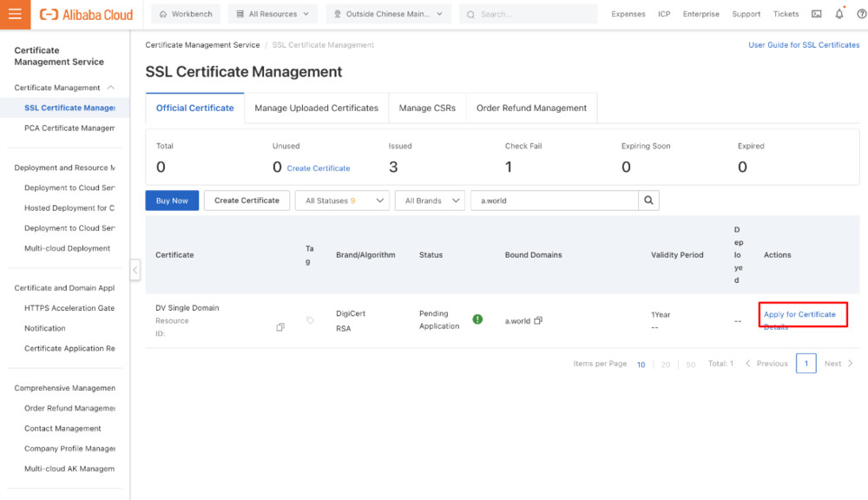The image size is (868, 500).
Task: Copy the a.world bound domain
Action: pyautogui.click(x=537, y=320)
